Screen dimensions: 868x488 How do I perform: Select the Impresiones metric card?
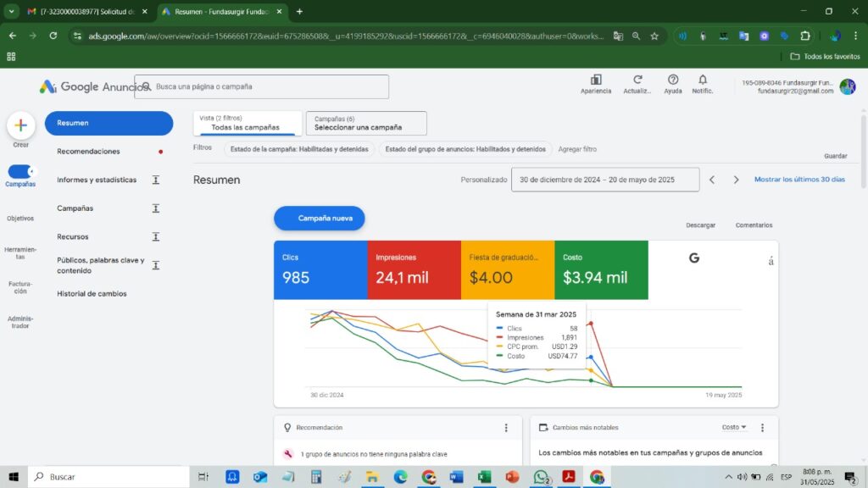414,269
